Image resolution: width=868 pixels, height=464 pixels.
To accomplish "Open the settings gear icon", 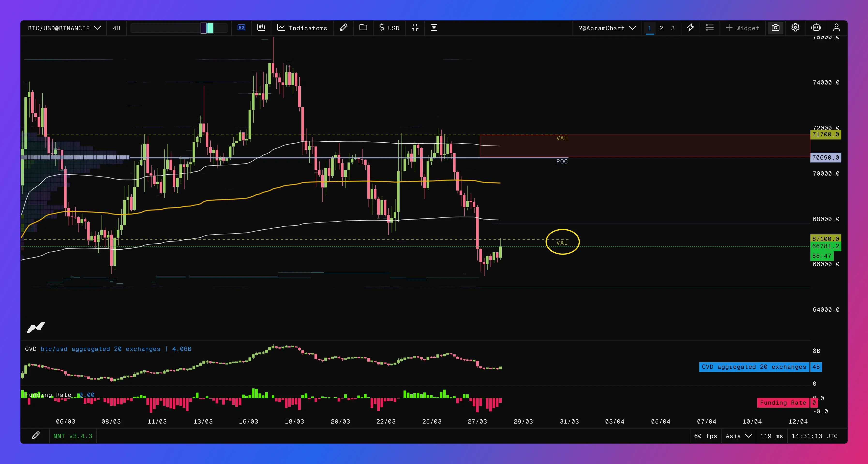I will pyautogui.click(x=796, y=28).
